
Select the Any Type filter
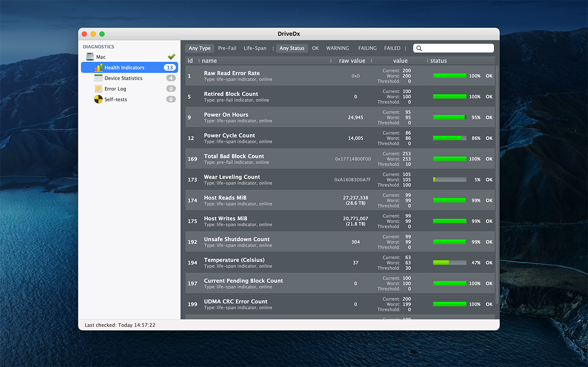point(199,48)
